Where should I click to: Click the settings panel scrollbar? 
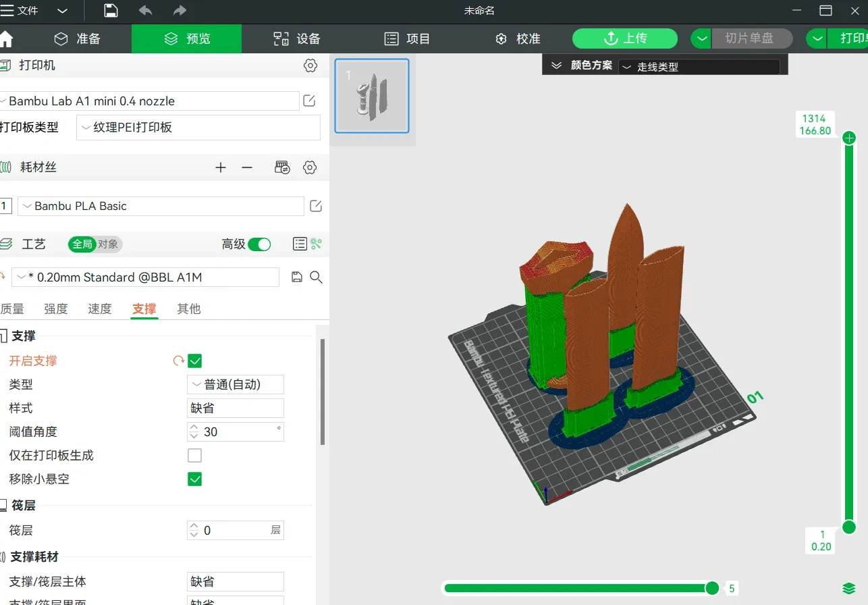point(323,392)
